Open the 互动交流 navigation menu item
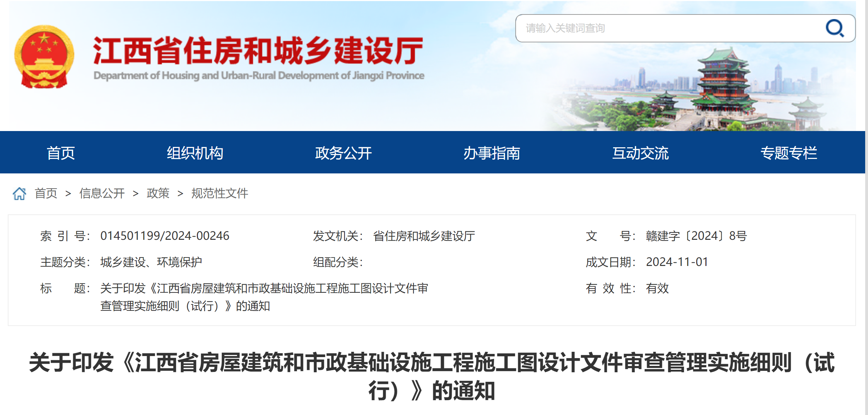The width and height of the screenshot is (868, 415). [x=640, y=153]
